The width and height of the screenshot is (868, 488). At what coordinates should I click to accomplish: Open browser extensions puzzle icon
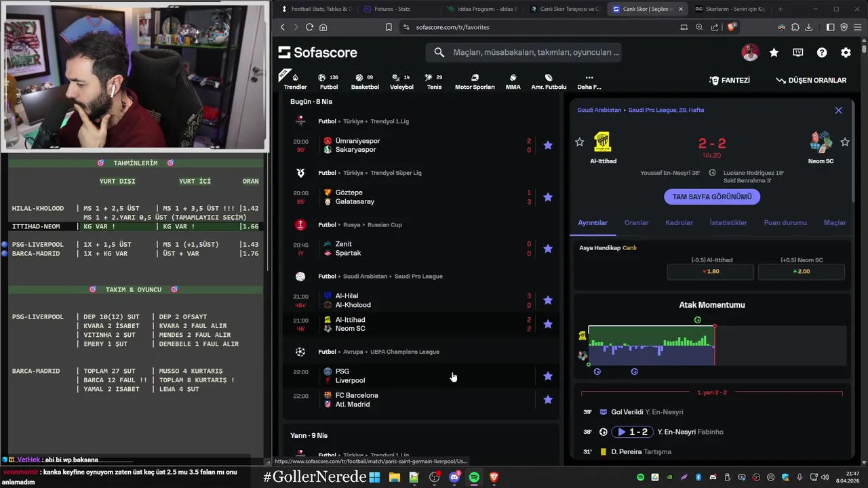tap(795, 27)
